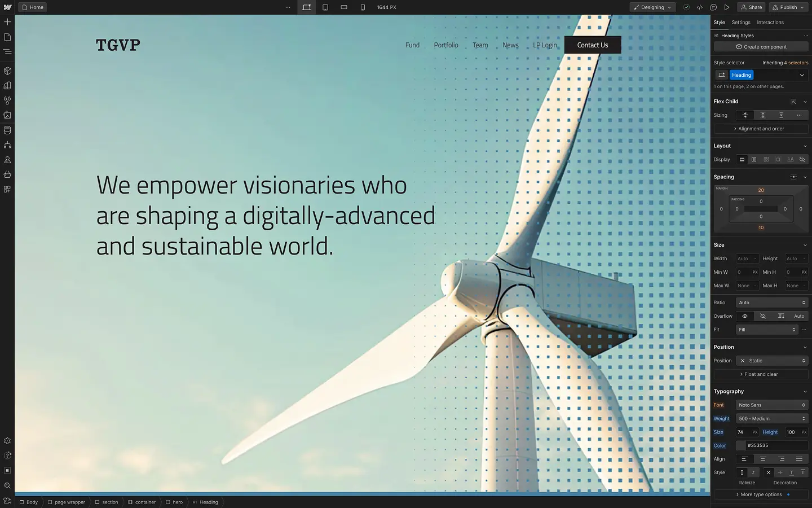The image size is (812, 508).
Task: Open the Variables panel in left sidebar
Action: (7, 86)
